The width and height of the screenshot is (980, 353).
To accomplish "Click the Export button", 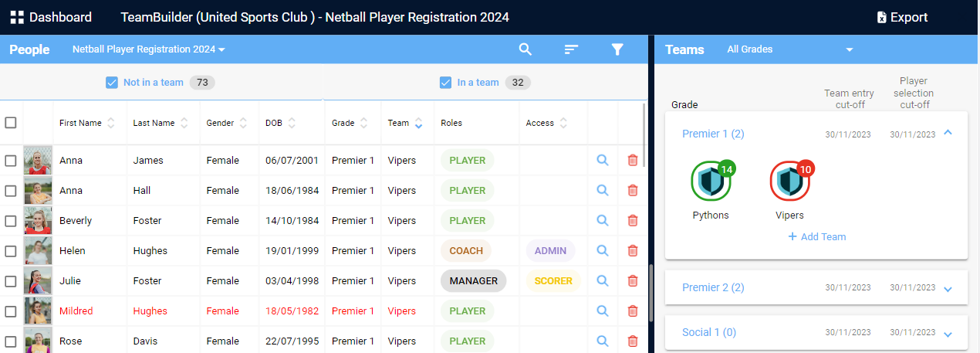I will tap(902, 17).
